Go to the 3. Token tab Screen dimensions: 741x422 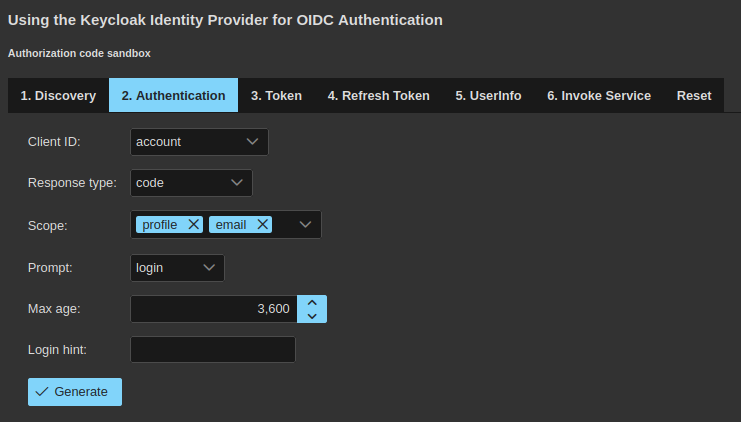pyautogui.click(x=276, y=95)
